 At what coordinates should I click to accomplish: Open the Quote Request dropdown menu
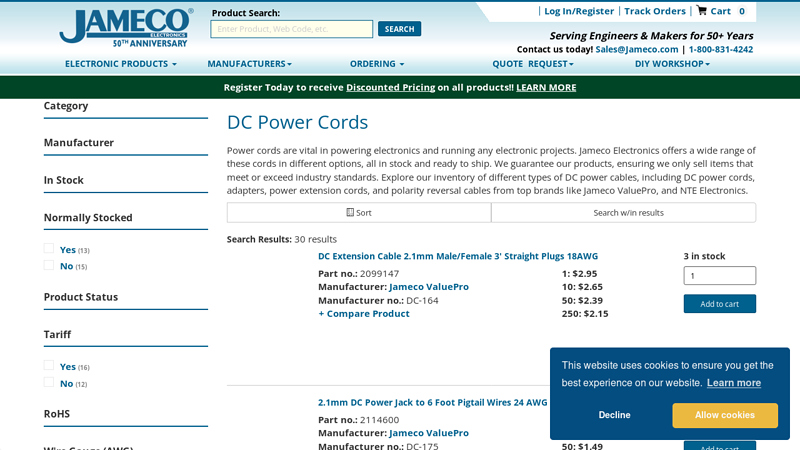[533, 64]
